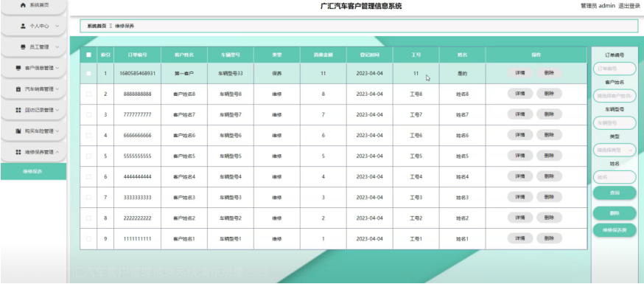Click the monitor icon of 客户信息管理

click(x=18, y=68)
